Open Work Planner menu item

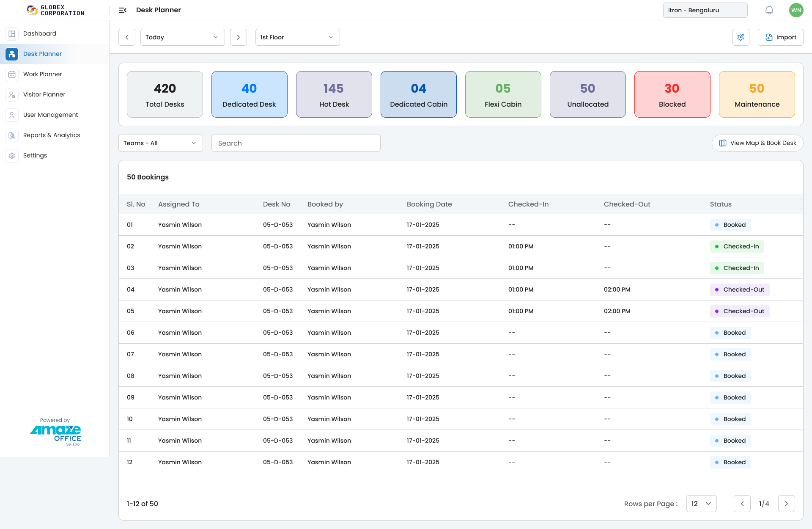(x=42, y=74)
